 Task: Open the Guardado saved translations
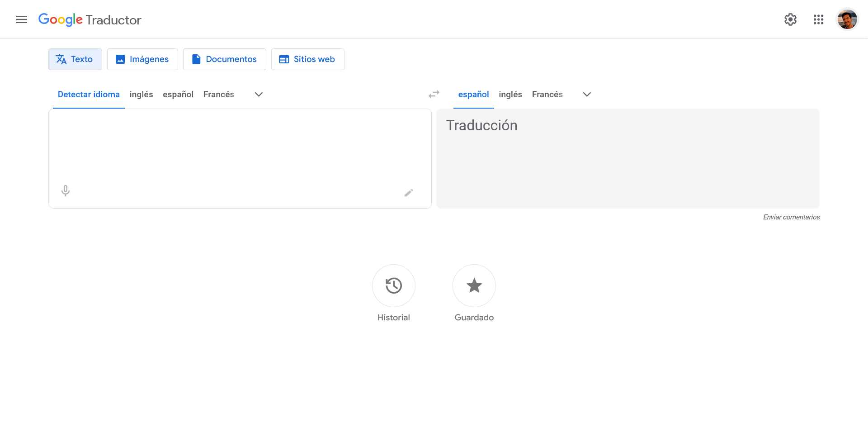(x=474, y=285)
